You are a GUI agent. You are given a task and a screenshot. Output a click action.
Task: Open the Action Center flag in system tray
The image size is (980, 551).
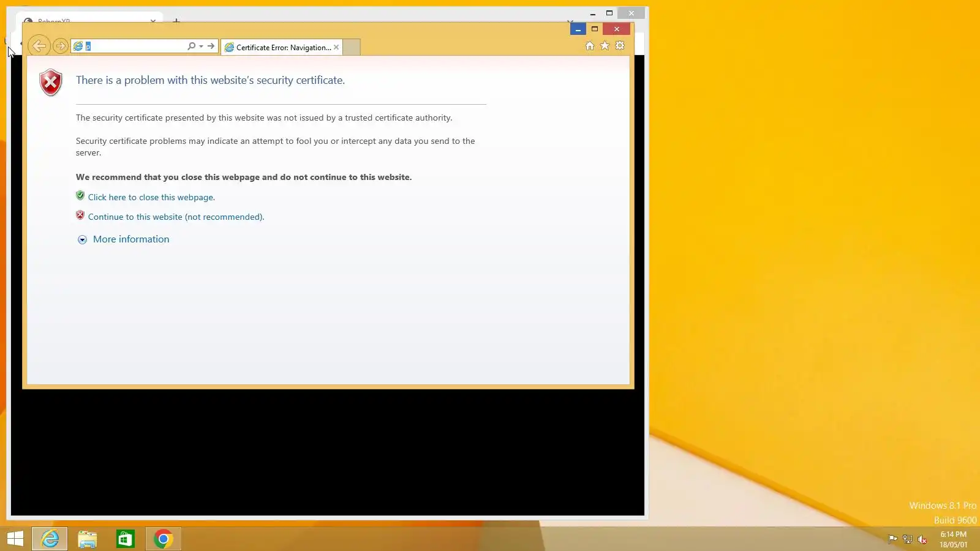[x=893, y=539]
